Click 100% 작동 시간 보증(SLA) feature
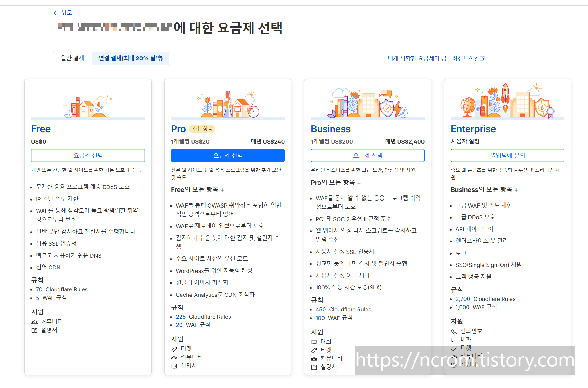Screen dimensions: 588x388 [349, 287]
